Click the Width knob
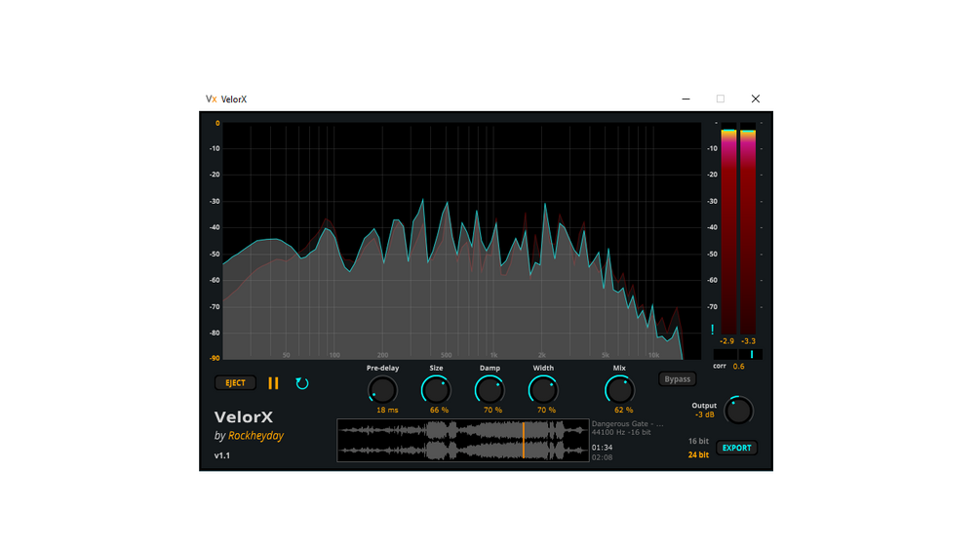This screenshot has height=551, width=980. point(543,390)
